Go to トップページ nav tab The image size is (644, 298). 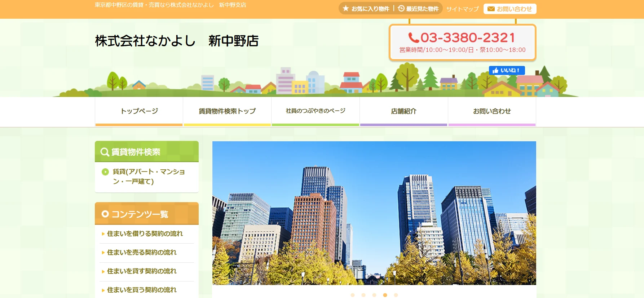point(139,111)
